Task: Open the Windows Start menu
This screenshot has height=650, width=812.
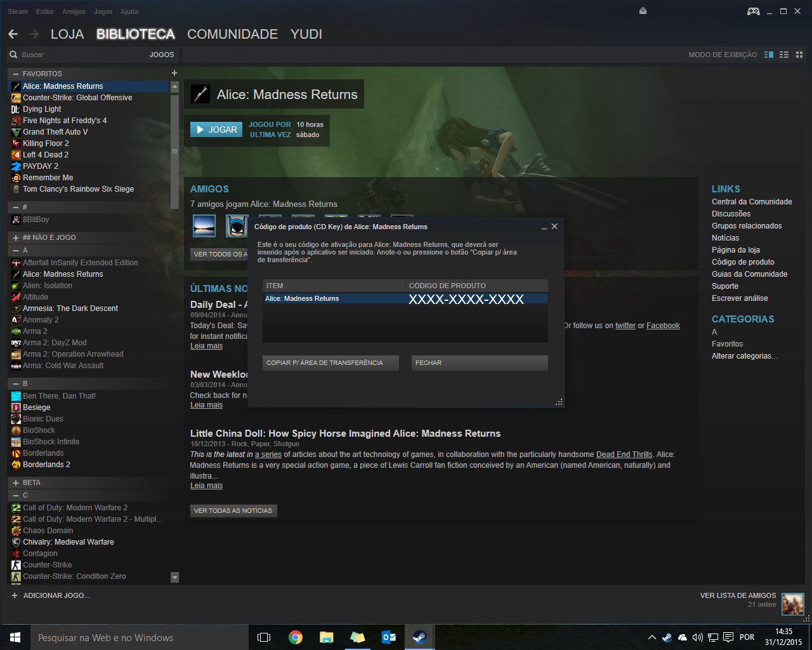Action: coord(15,637)
